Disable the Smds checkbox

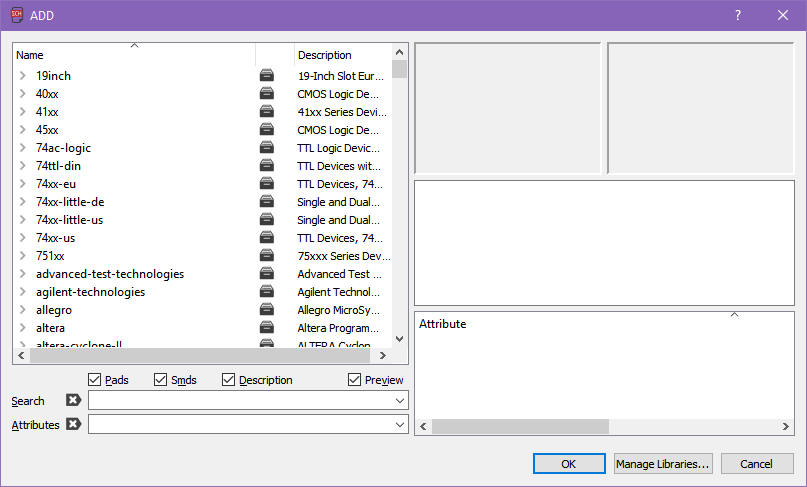point(161,380)
